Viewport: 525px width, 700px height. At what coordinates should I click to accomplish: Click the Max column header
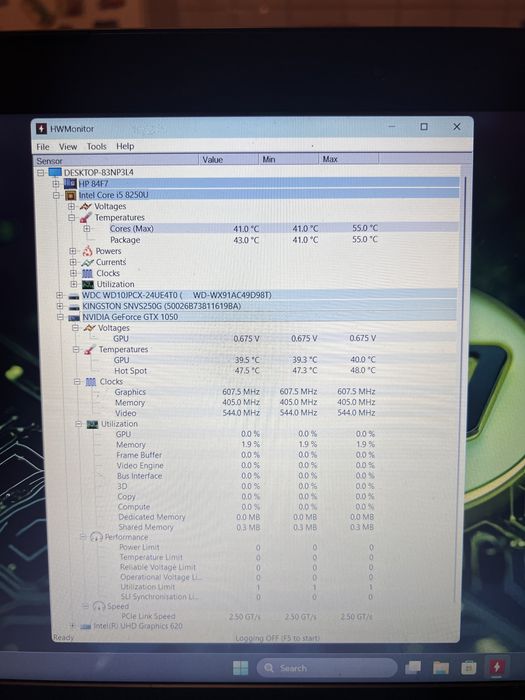tap(348, 159)
